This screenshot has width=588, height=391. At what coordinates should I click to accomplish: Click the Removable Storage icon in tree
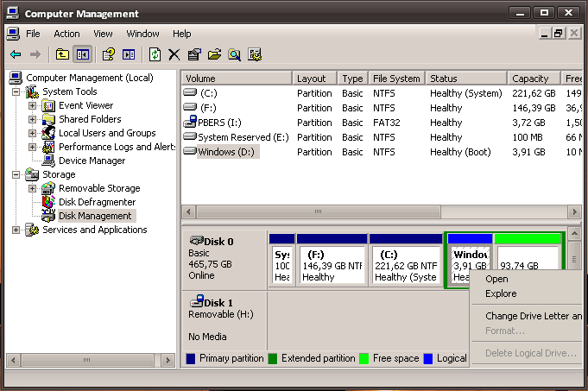coord(48,188)
